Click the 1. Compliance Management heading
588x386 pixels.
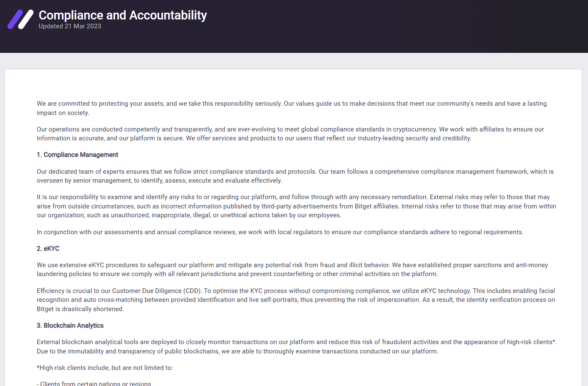click(x=77, y=155)
